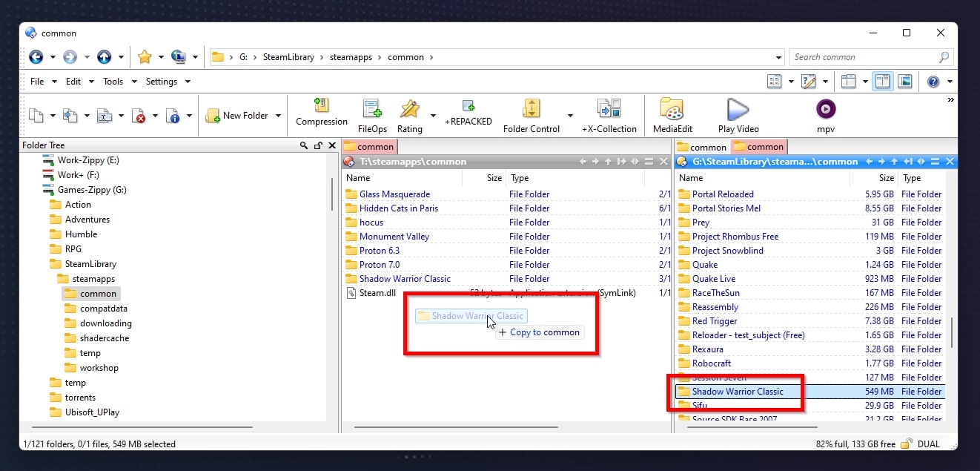Image resolution: width=980 pixels, height=471 pixels.
Task: Click the Copy Files toolbar icon
Action: (x=36, y=116)
